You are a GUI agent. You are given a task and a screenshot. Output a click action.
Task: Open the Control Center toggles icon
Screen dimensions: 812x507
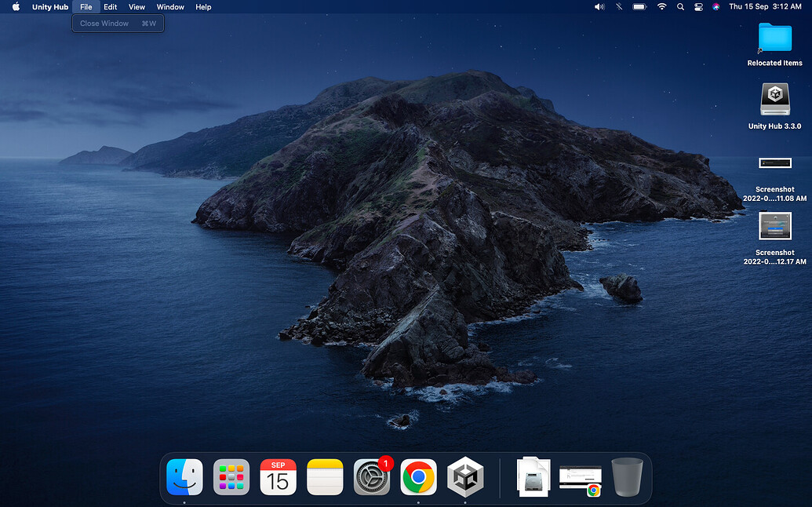pos(698,7)
